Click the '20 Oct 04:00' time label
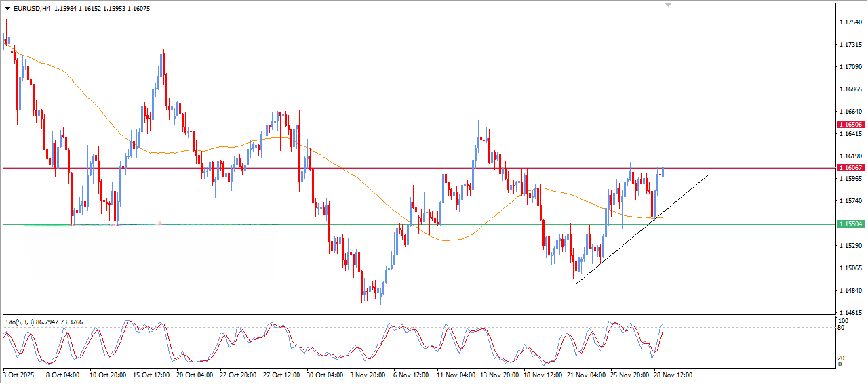This screenshot has width=868, height=384. tap(195, 375)
